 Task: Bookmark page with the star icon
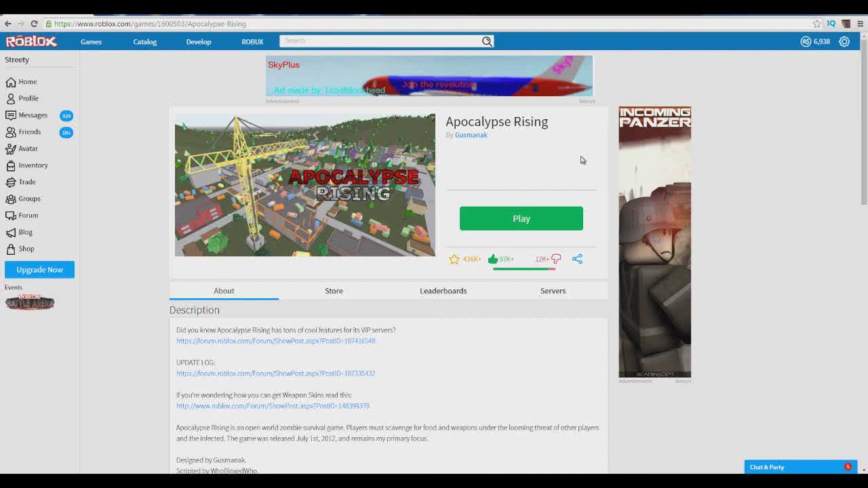(x=816, y=24)
